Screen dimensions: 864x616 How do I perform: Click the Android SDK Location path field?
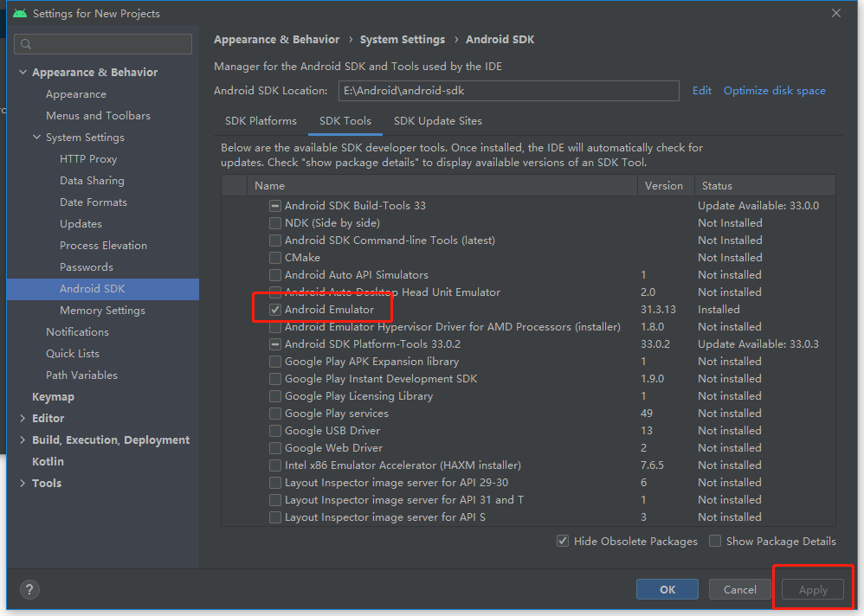point(508,91)
